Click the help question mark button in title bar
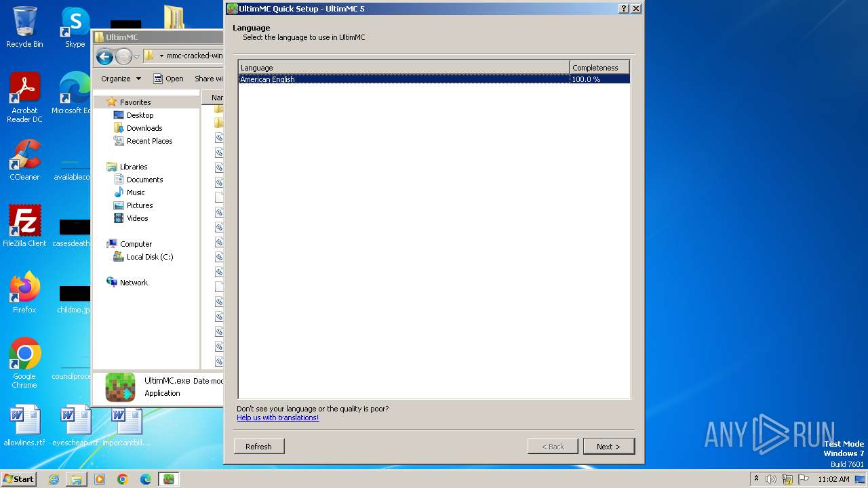Viewport: 868px width, 488px height. pos(624,9)
